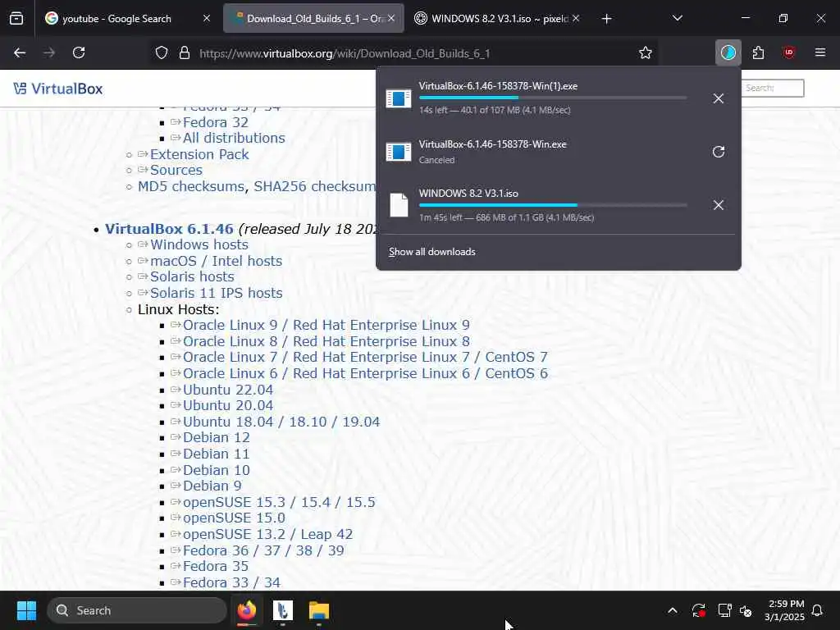
Task: Open the Fedora 35 link
Action: click(x=216, y=566)
